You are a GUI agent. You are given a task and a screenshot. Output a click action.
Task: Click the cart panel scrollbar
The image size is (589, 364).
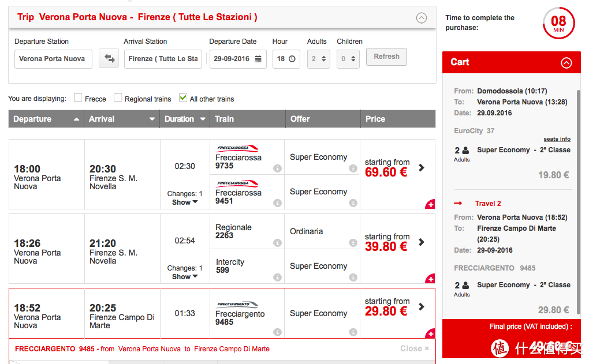pyautogui.click(x=579, y=202)
